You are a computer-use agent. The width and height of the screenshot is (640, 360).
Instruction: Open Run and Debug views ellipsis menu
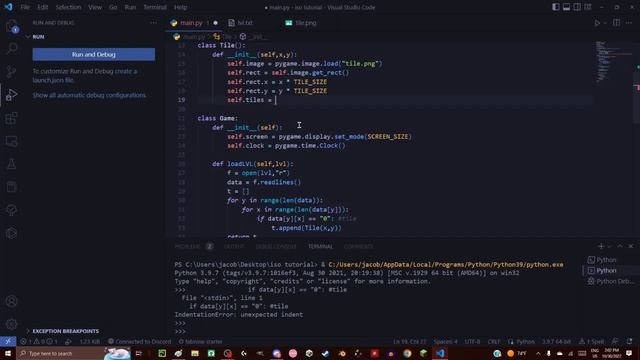(153, 23)
